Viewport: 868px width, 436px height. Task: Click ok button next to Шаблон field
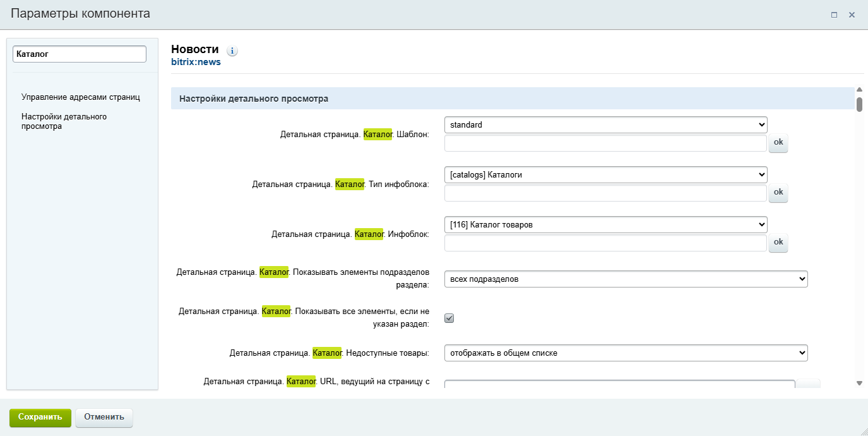coord(778,143)
